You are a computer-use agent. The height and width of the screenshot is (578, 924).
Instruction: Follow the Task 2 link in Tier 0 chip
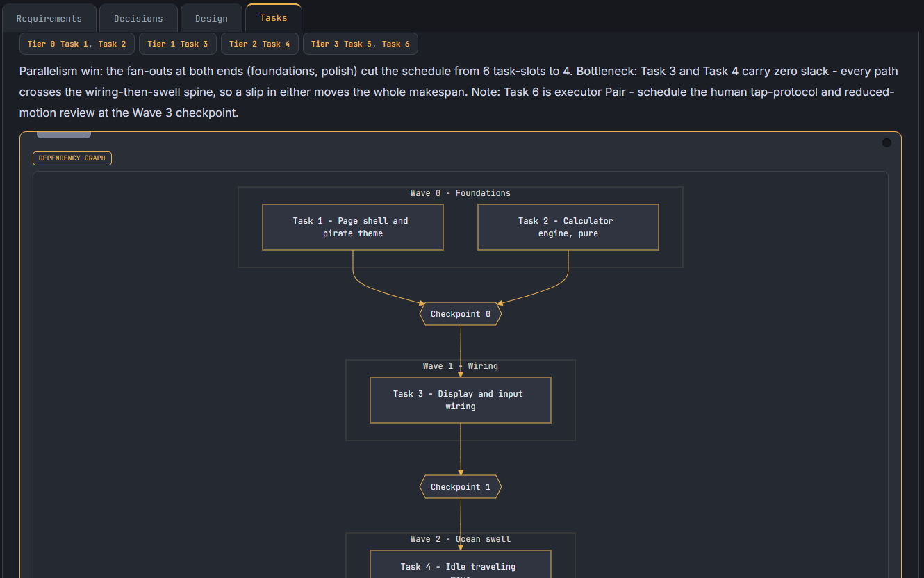click(x=113, y=44)
